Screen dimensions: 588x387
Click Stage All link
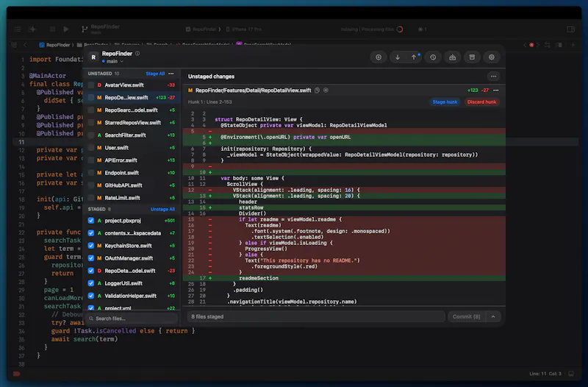pos(155,74)
